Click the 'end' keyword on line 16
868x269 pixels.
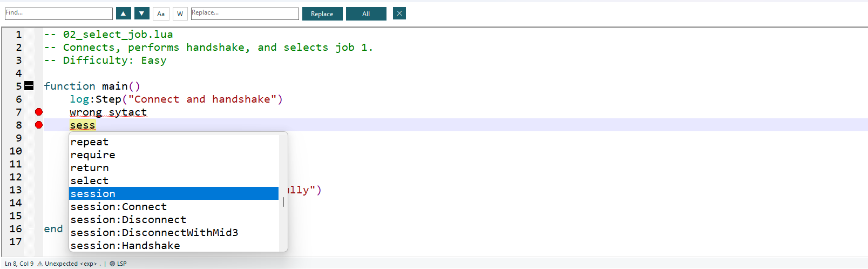coord(53,228)
